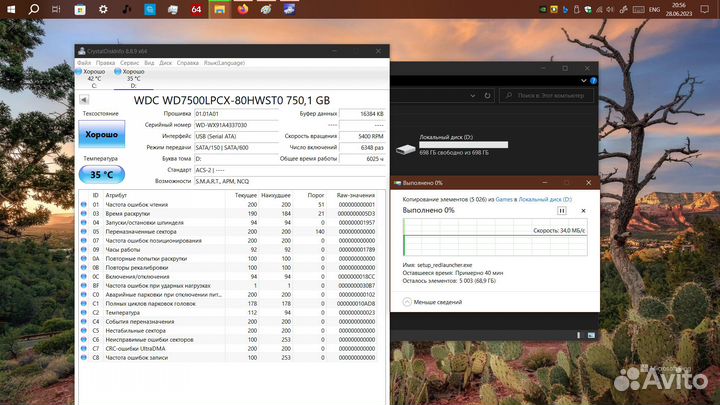Open Файл menu in CrystalDiskInfo
This screenshot has width=720, height=405.
click(84, 63)
